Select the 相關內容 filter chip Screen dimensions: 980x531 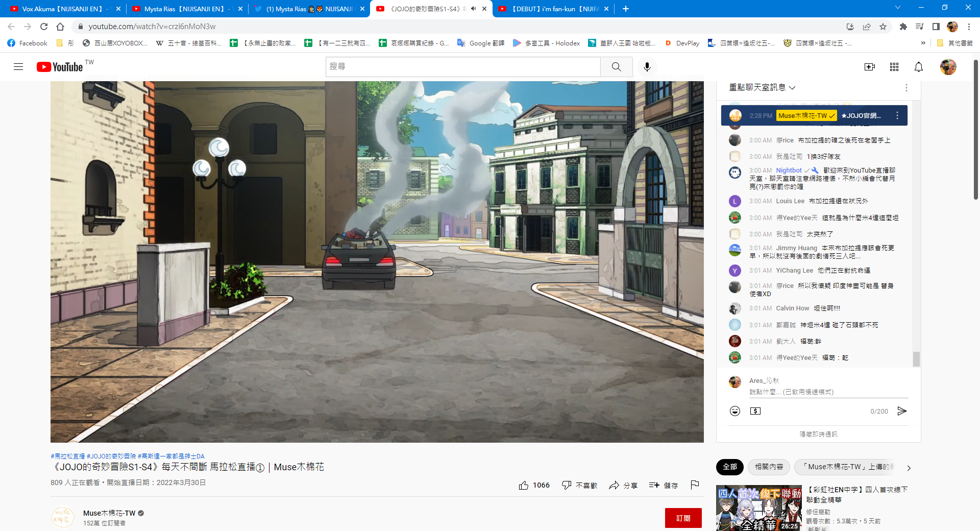[769, 467]
